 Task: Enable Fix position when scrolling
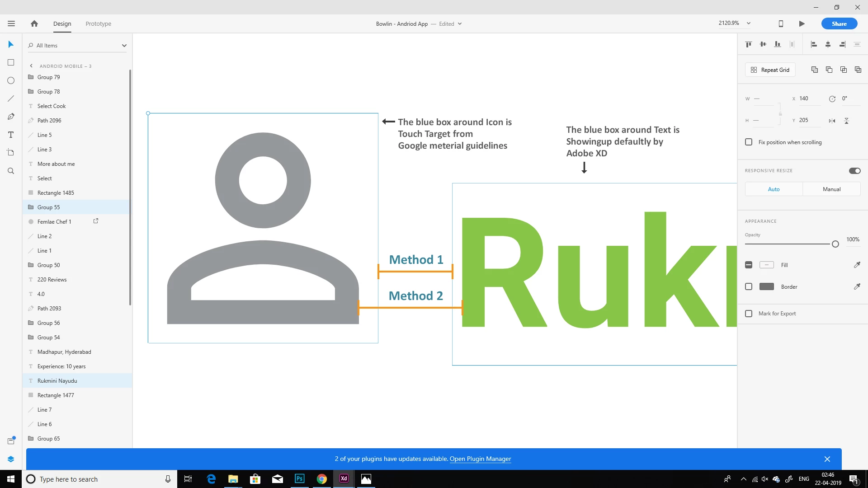point(749,142)
